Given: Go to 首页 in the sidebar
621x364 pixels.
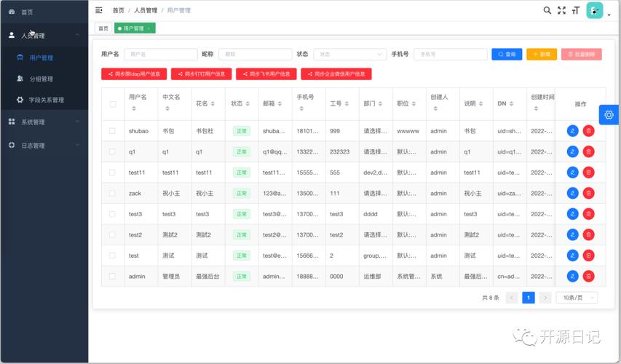Looking at the screenshot, I should pyautogui.click(x=44, y=12).
